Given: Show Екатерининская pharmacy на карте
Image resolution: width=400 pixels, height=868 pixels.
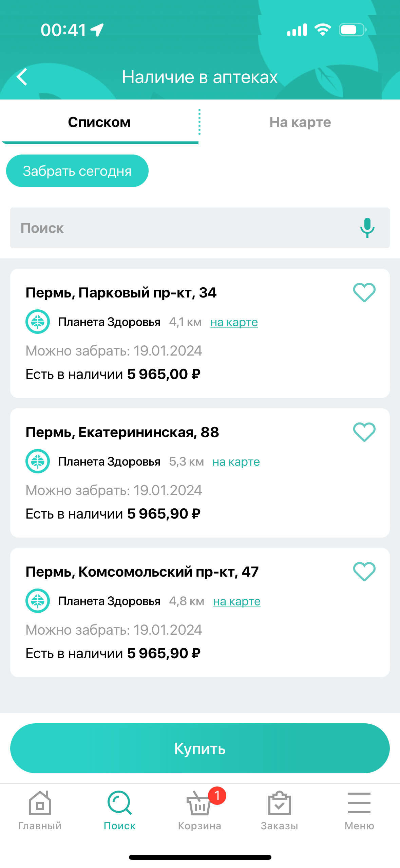Looking at the screenshot, I should (x=236, y=462).
